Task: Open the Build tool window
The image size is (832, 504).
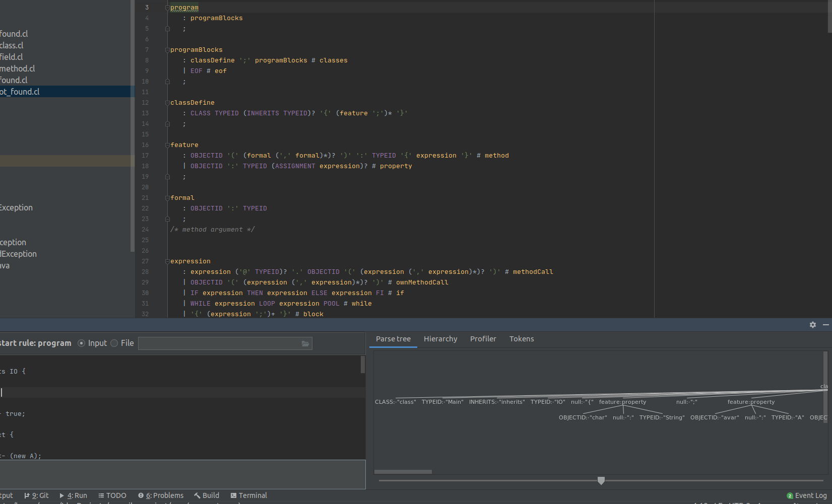Action: tap(207, 495)
